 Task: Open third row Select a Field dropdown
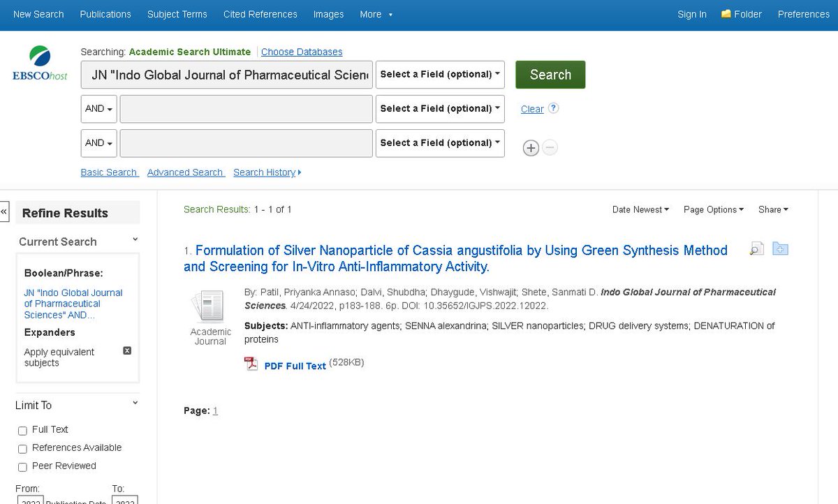pos(440,143)
